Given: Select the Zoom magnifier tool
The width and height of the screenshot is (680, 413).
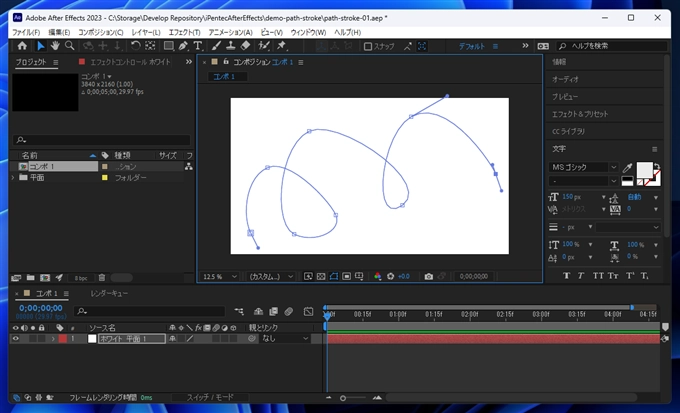Looking at the screenshot, I should pyautogui.click(x=70, y=46).
